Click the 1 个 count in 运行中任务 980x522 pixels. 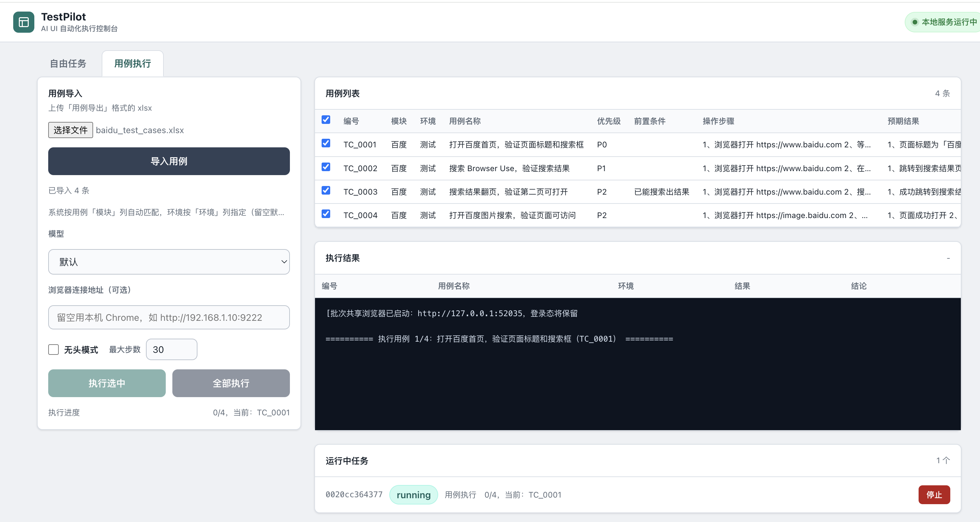[x=943, y=460]
